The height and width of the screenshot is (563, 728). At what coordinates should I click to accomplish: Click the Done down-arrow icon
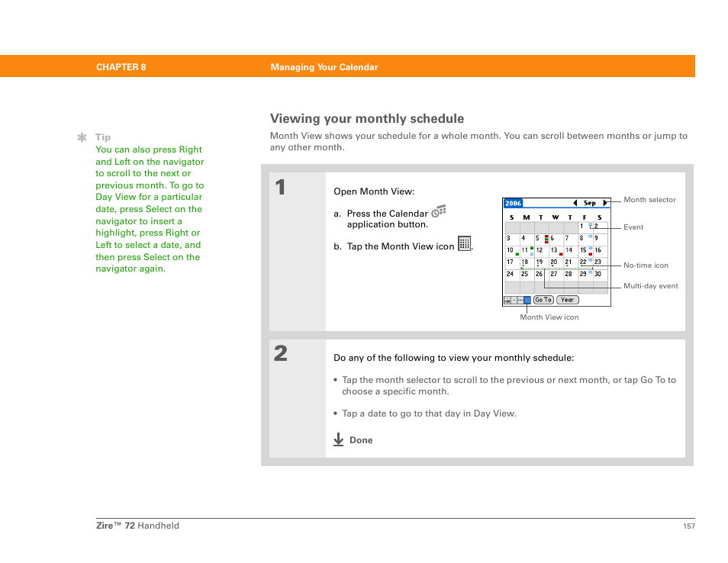(339, 439)
